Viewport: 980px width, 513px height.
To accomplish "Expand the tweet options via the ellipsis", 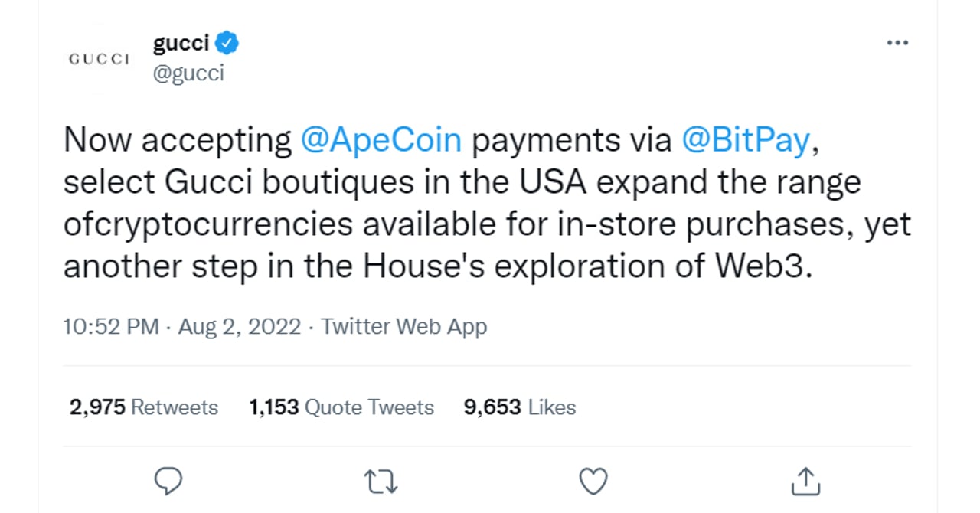I will click(897, 43).
